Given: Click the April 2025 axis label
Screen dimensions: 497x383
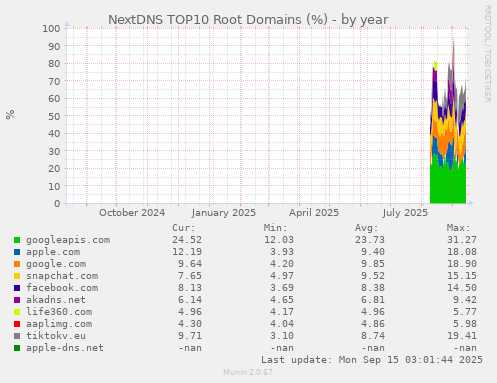Looking at the screenshot, I should click(314, 213).
